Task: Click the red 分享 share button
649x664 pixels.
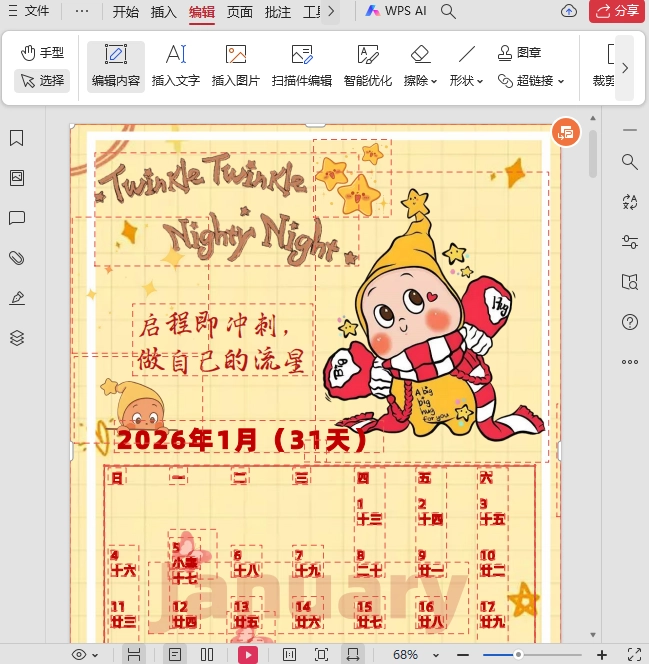Action: tap(617, 12)
